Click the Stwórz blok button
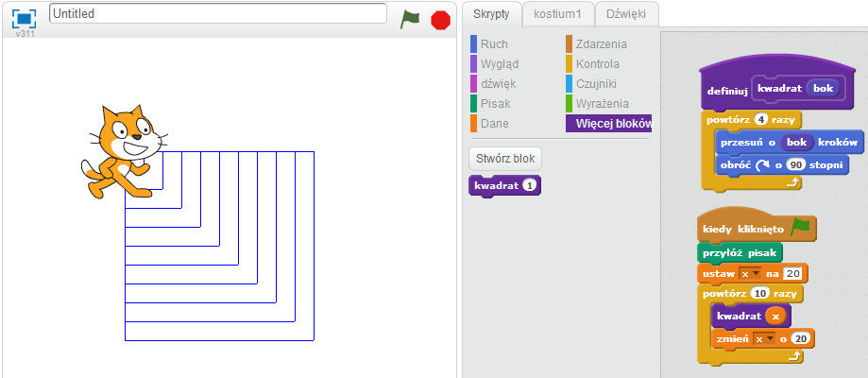Viewport: 868px width, 378px height. [x=505, y=159]
